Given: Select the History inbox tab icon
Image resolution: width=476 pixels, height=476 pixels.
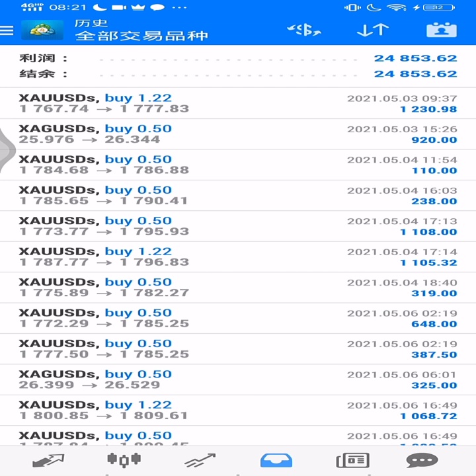Looking at the screenshot, I should [x=276, y=460].
